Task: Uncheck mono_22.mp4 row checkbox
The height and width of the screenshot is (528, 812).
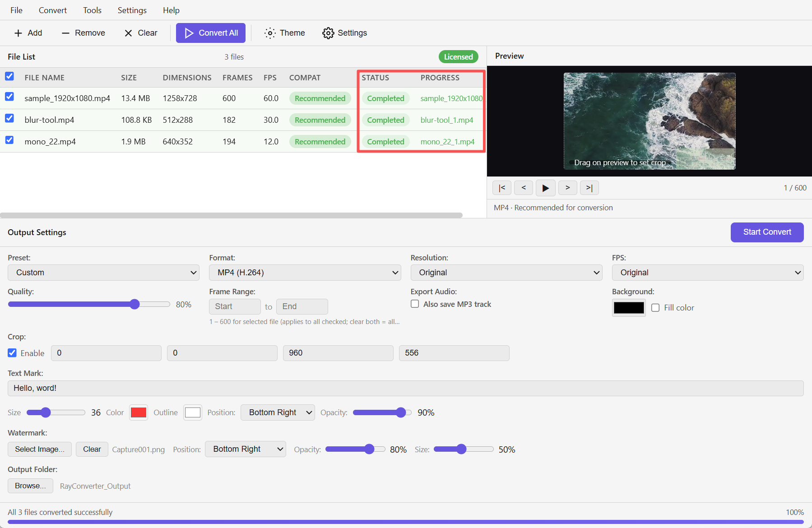Action: pyautogui.click(x=9, y=140)
